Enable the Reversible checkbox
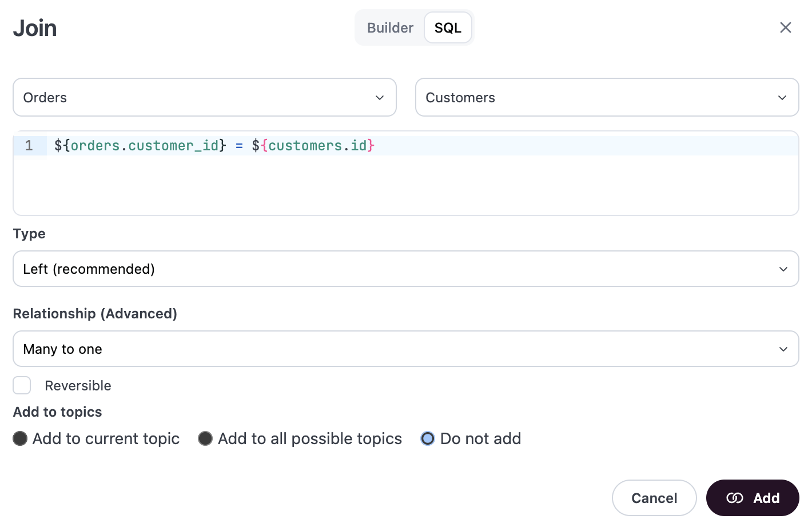812x527 pixels. 22,385
